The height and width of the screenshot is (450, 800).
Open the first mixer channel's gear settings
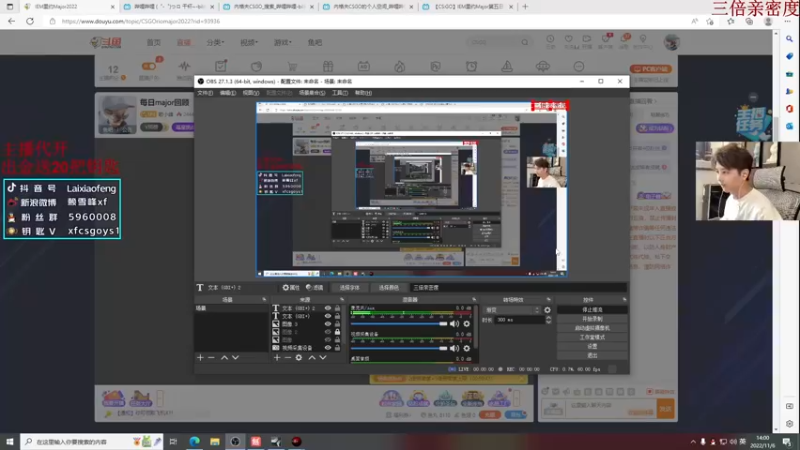pos(466,323)
